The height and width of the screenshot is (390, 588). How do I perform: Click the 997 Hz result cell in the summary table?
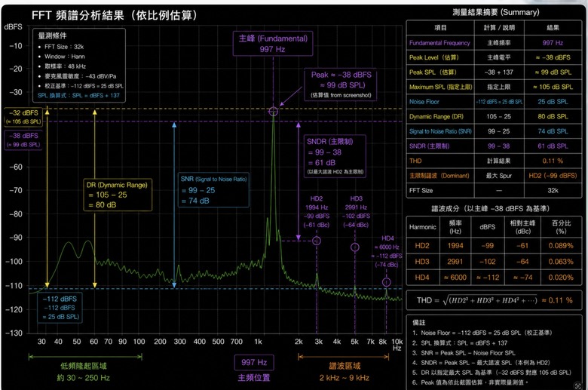coord(553,43)
